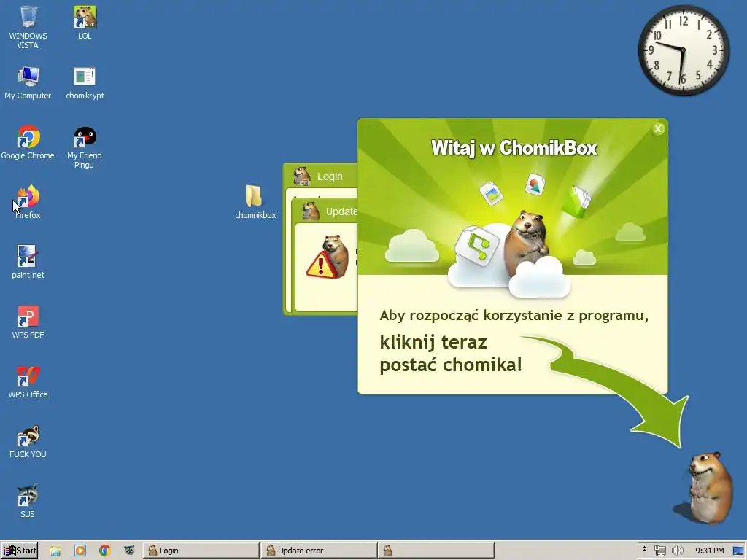Expand the hidden system tray icons

pyautogui.click(x=644, y=550)
